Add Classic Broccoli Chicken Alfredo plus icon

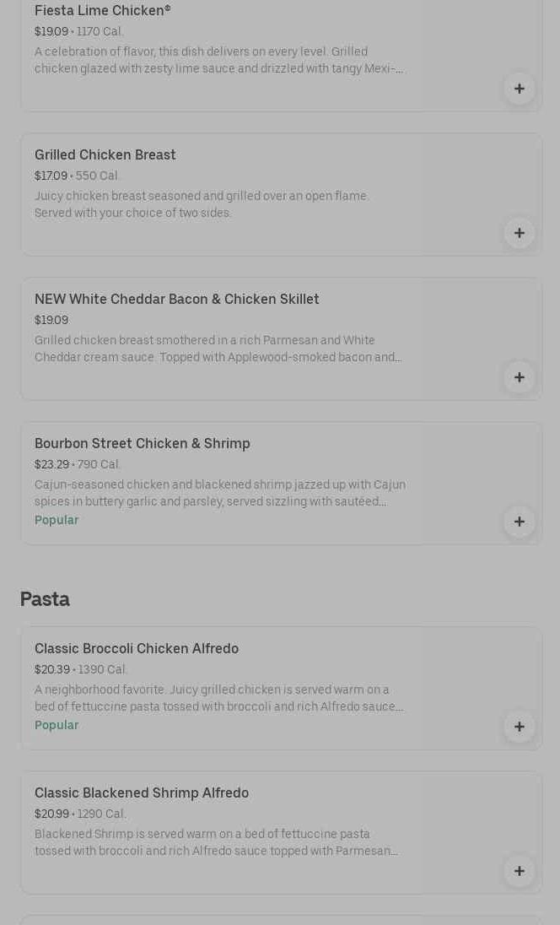pos(520,727)
